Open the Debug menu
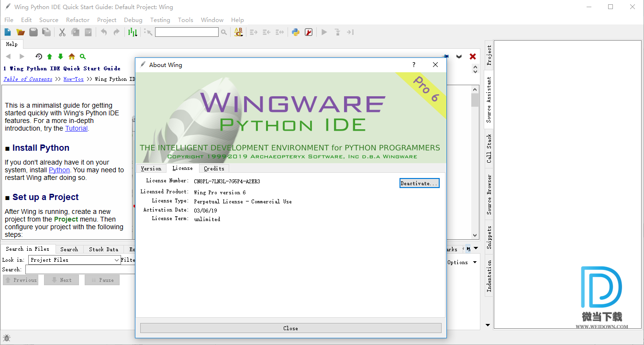 pyautogui.click(x=133, y=20)
